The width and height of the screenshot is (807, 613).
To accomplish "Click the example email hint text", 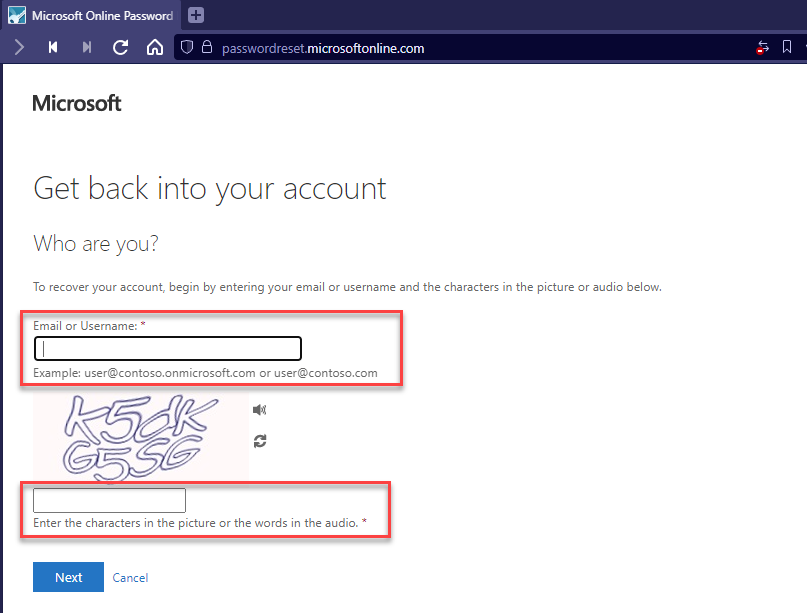I will pyautogui.click(x=205, y=373).
